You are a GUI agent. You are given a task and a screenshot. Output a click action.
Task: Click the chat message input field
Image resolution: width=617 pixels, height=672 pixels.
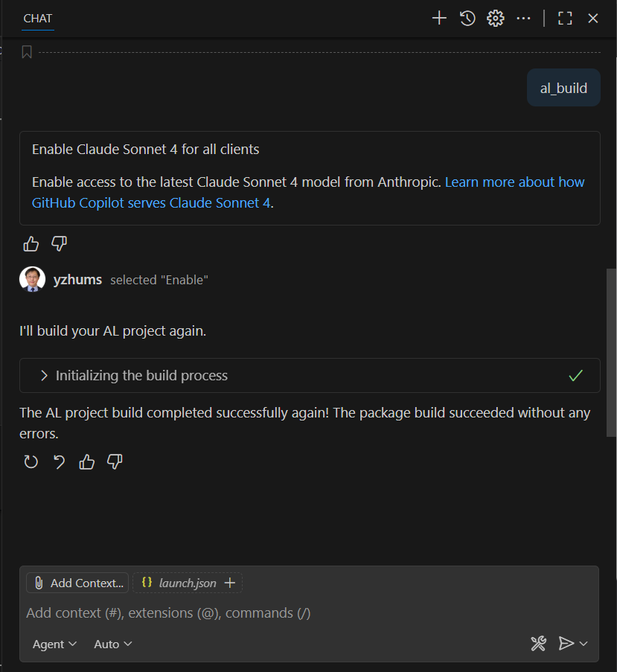[x=298, y=613]
